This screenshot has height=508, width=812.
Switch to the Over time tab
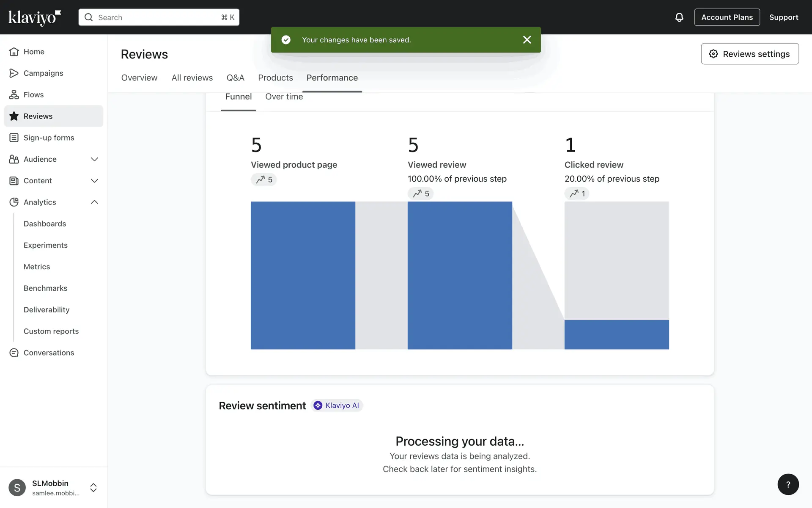coord(284,97)
